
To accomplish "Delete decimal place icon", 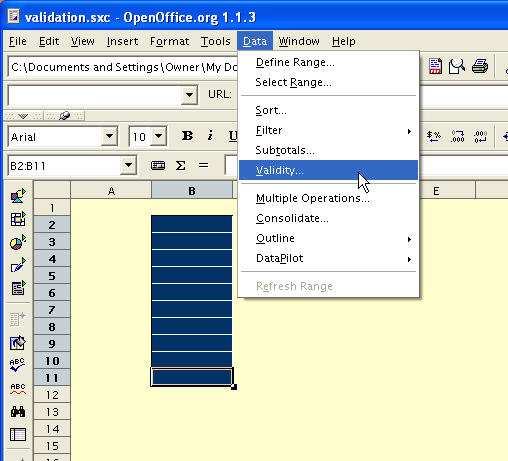I will pos(481,136).
